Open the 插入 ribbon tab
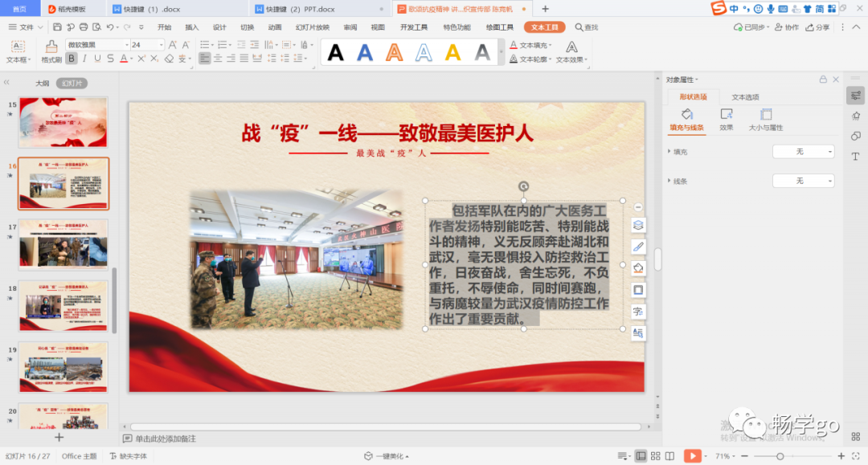This screenshot has width=868, height=465. 191,27
